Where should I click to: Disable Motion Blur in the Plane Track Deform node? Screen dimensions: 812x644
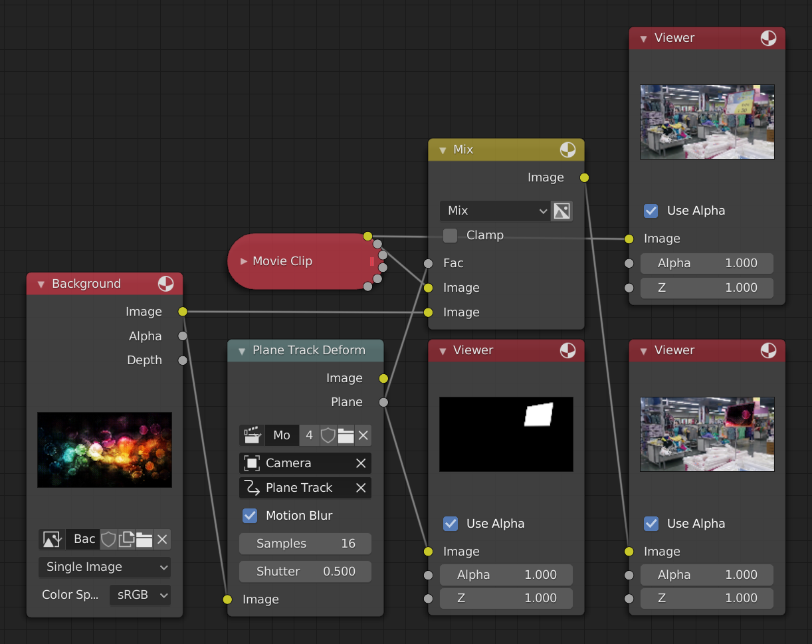point(250,516)
